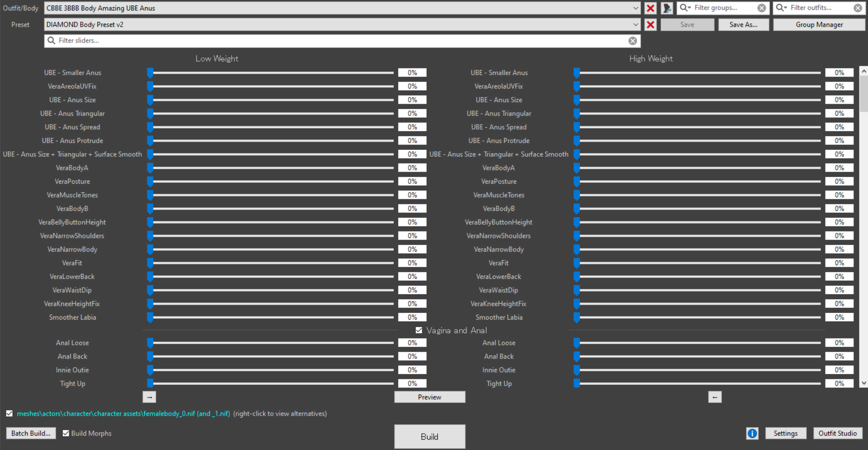Launch Outfit Studio from bottom button

click(x=837, y=433)
